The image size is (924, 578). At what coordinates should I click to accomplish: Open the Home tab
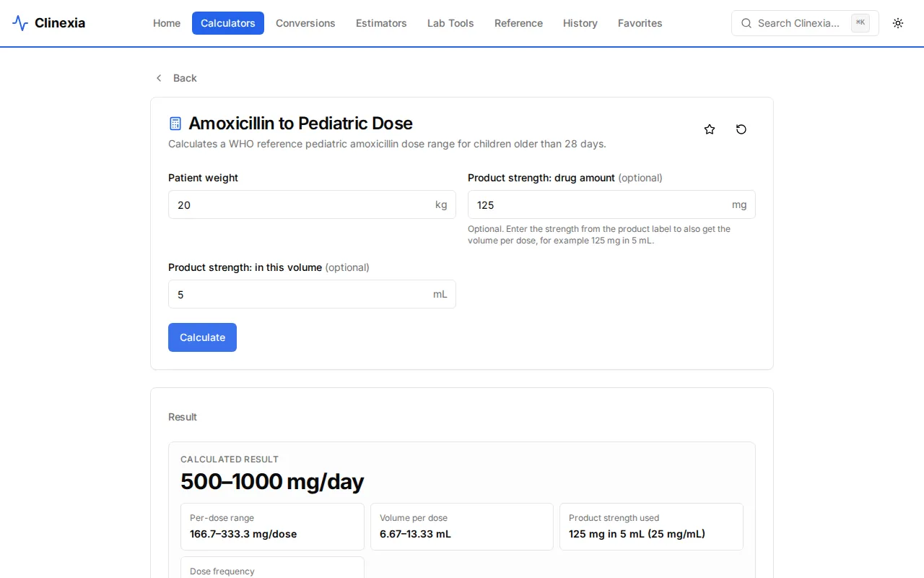[167, 23]
